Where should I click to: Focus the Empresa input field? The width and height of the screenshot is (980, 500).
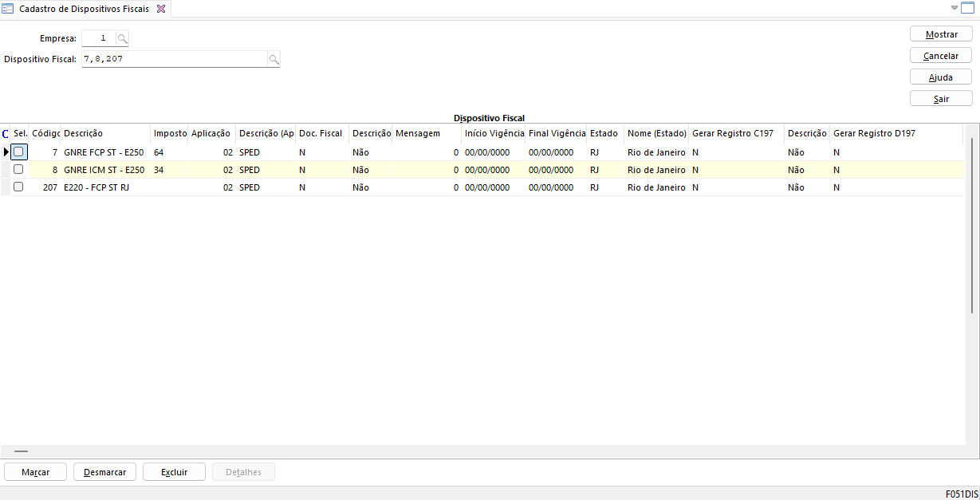(99, 37)
